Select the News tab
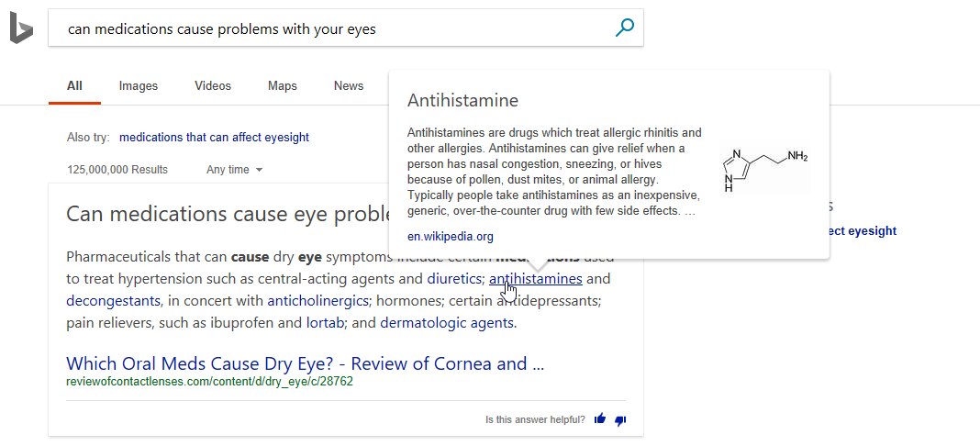The image size is (980, 446). point(348,86)
